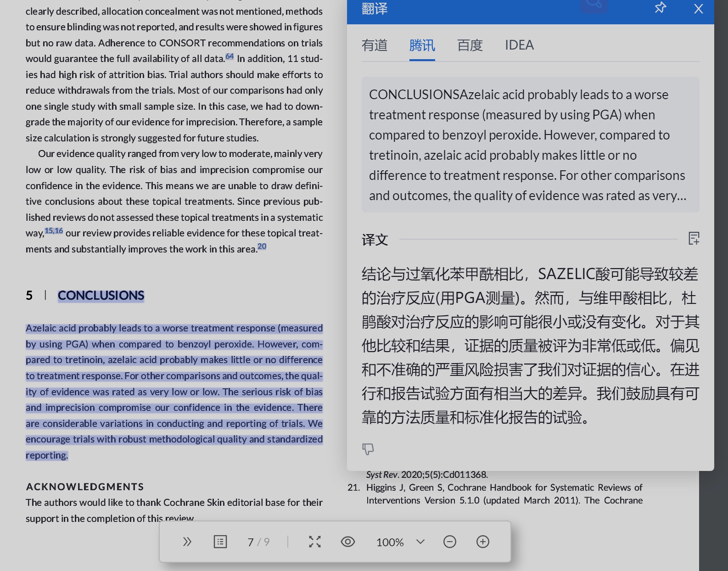Enter fullscreen view mode
Viewport: 728px width, 571px height.
314,542
